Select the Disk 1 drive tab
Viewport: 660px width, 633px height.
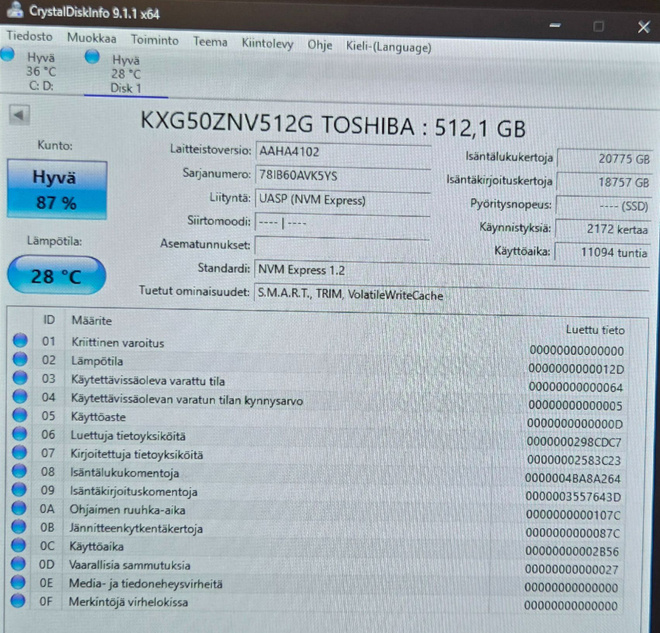[x=125, y=74]
